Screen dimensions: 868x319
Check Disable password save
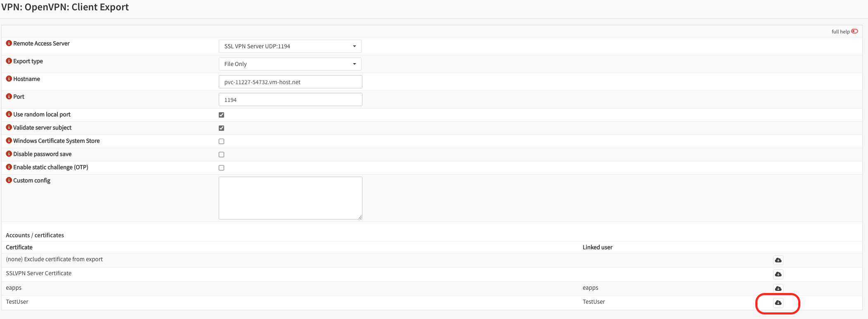tap(222, 154)
